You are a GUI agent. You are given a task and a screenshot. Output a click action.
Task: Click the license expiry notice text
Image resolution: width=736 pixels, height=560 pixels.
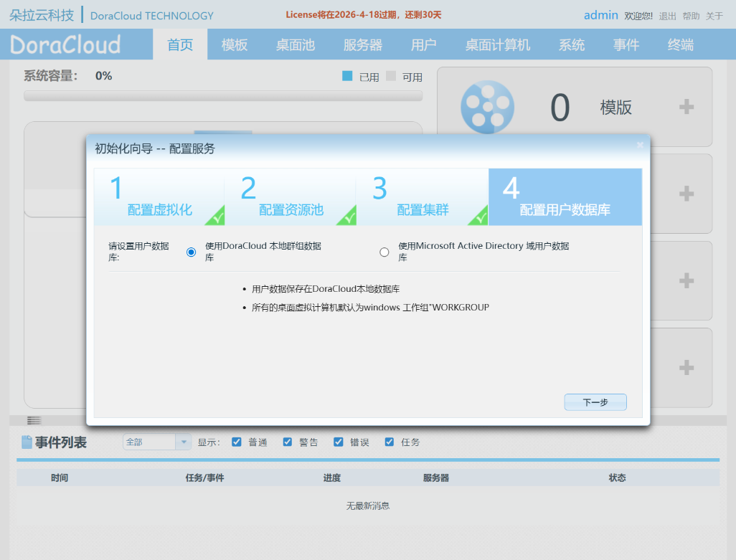pyautogui.click(x=363, y=15)
